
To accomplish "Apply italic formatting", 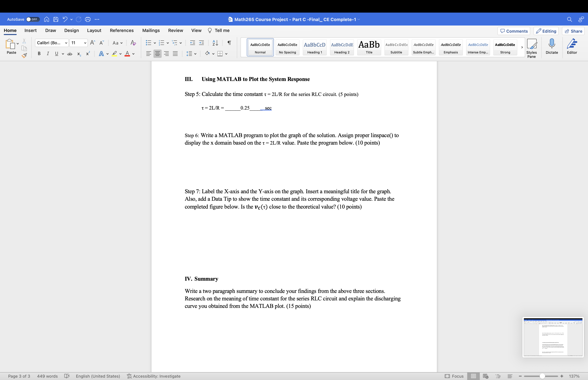I will tap(48, 54).
